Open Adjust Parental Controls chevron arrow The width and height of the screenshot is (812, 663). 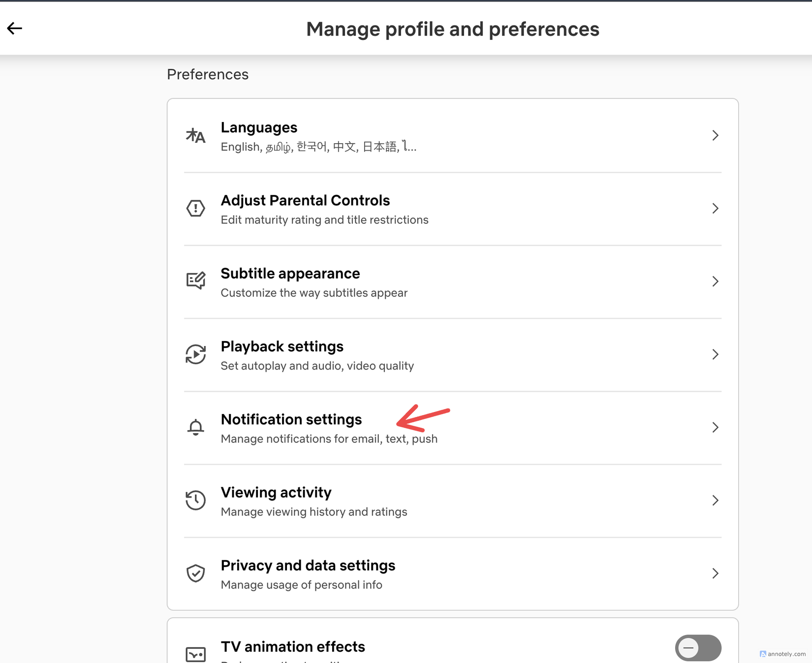pyautogui.click(x=715, y=208)
